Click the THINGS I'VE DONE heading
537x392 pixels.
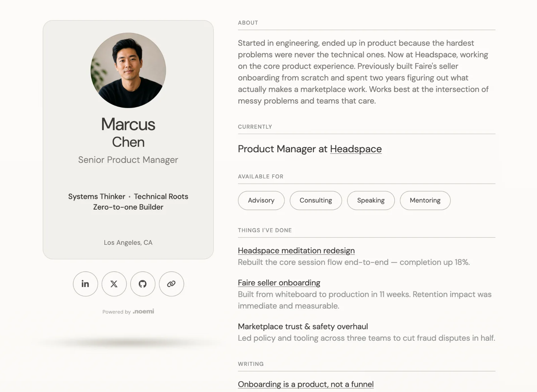265,230
